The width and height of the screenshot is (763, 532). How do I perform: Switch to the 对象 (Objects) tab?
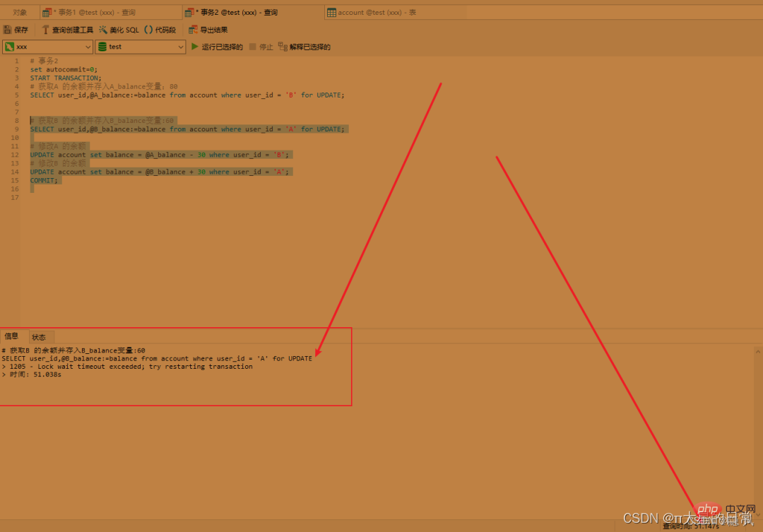pyautogui.click(x=20, y=12)
